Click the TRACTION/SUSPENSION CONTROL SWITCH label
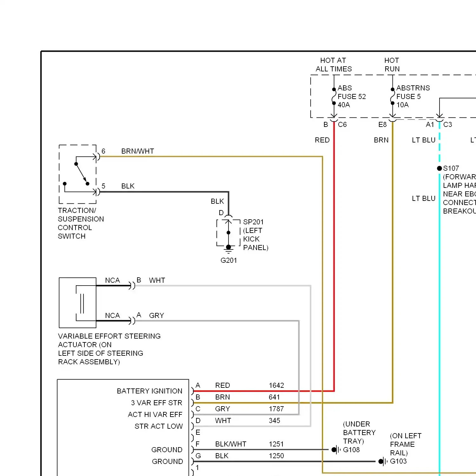 (x=81, y=223)
